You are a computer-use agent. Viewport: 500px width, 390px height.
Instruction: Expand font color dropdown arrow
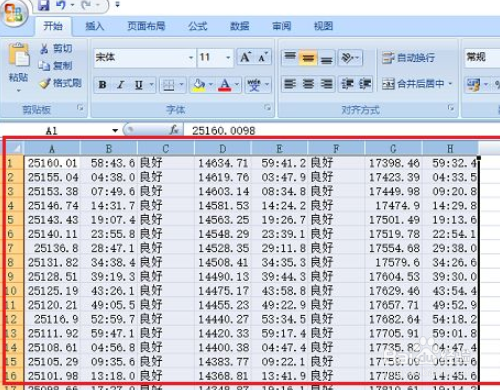(237, 85)
